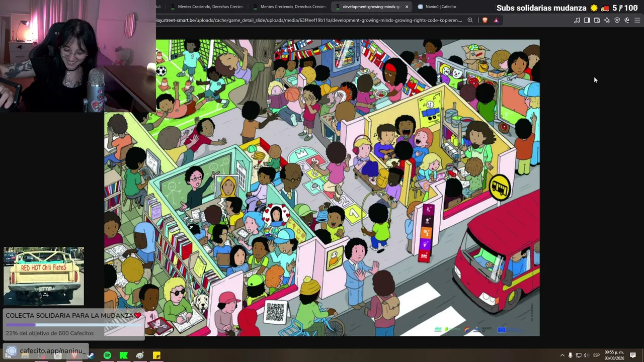Open the media playlist music note icon
This screenshot has height=362, width=644.
pyautogui.click(x=577, y=20)
